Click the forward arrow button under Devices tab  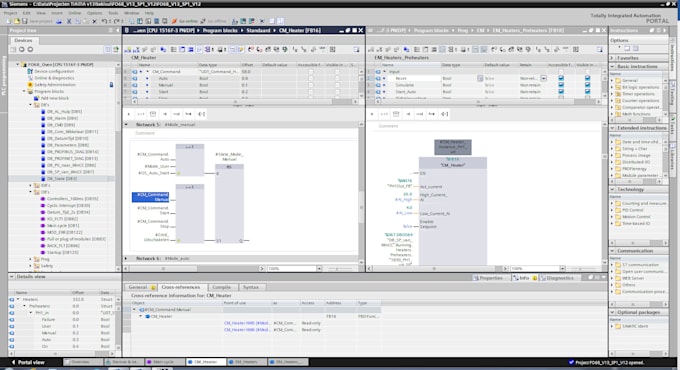[x=30, y=49]
